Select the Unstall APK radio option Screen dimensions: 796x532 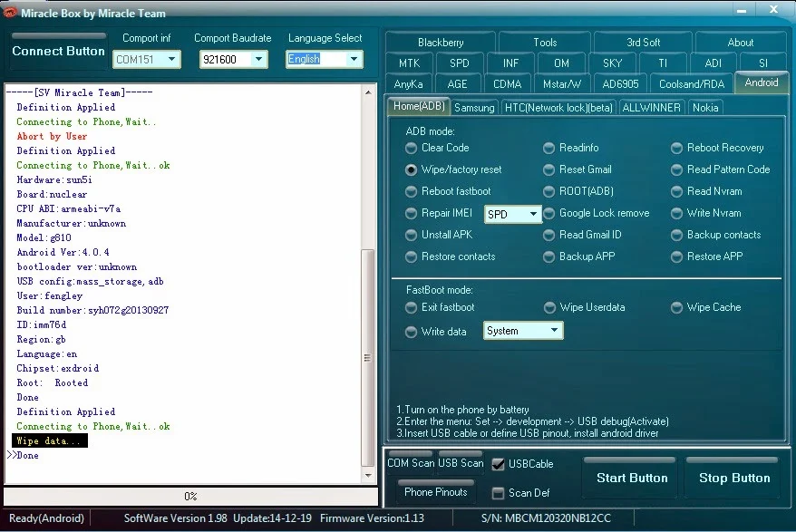click(412, 235)
